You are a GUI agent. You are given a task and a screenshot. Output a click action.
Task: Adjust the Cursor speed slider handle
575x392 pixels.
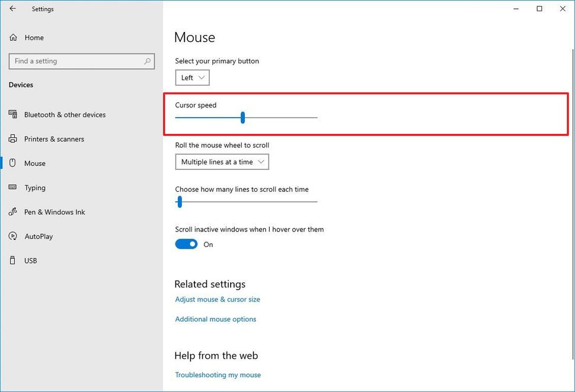click(x=242, y=117)
